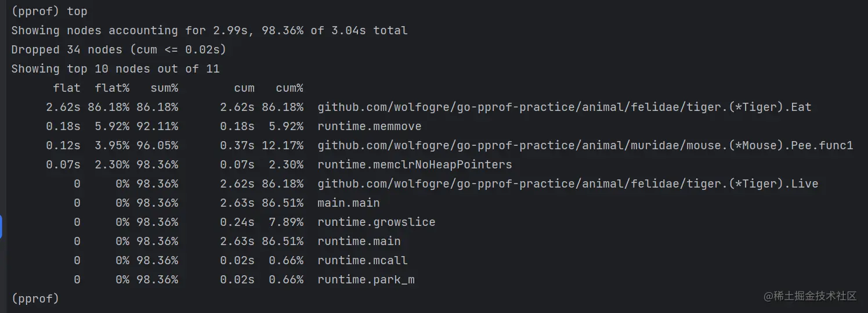Click the runtime.main function entry
The height and width of the screenshot is (313, 868).
[x=359, y=241]
